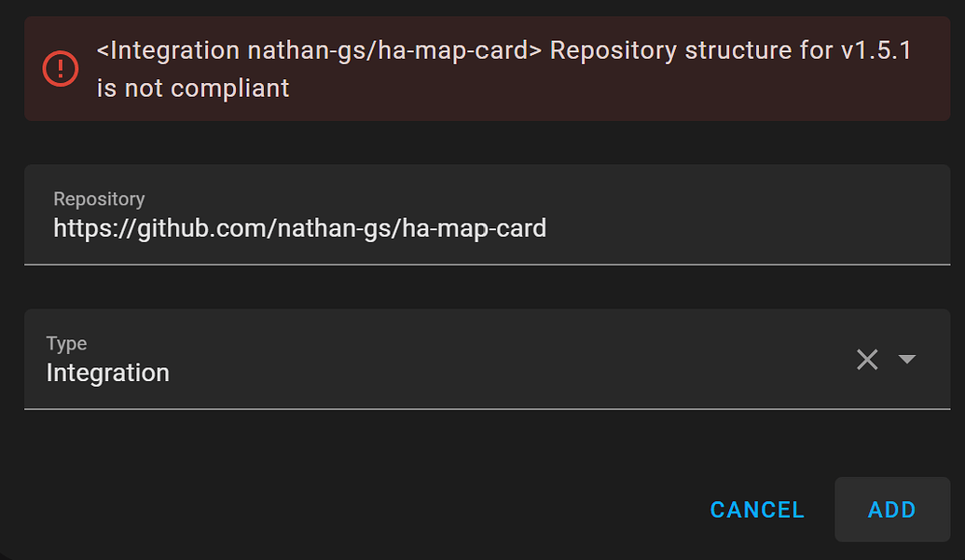The image size is (965, 560).
Task: Click the X icon in Type field
Action: click(867, 360)
